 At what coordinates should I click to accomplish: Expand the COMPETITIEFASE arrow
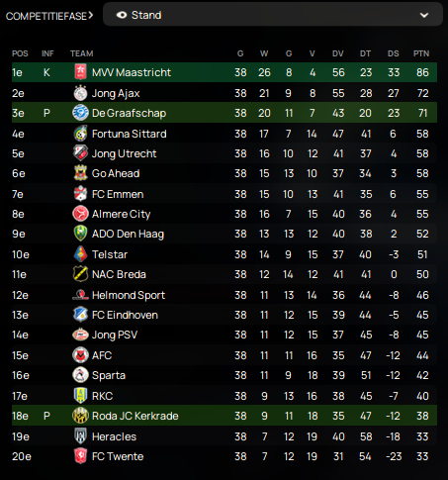coord(90,15)
